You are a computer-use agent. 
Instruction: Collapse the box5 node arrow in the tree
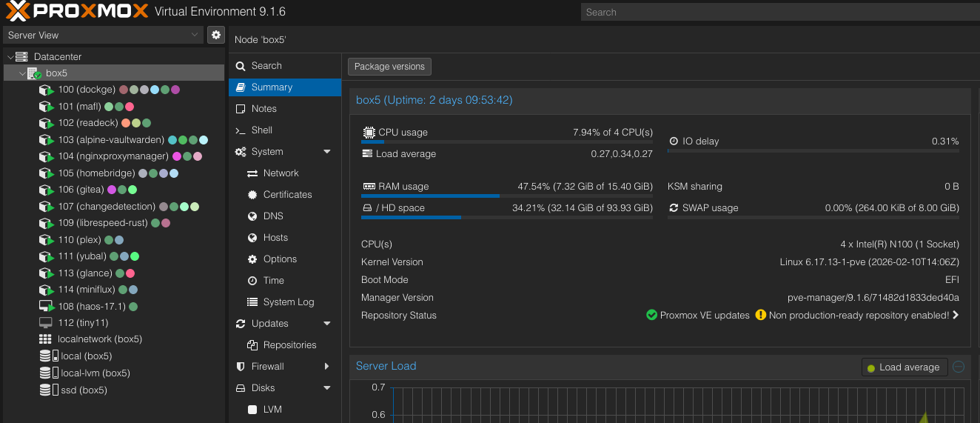(x=22, y=73)
